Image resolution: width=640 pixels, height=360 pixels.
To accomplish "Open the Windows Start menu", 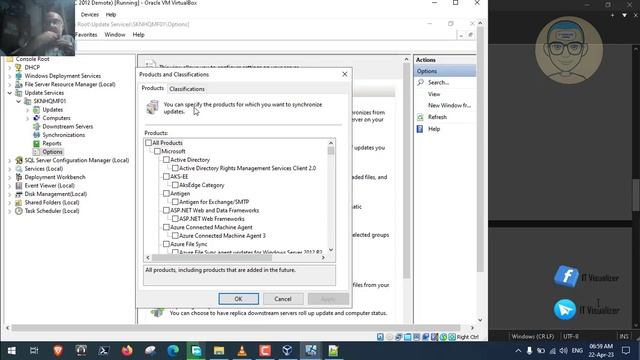I will point(11,350).
